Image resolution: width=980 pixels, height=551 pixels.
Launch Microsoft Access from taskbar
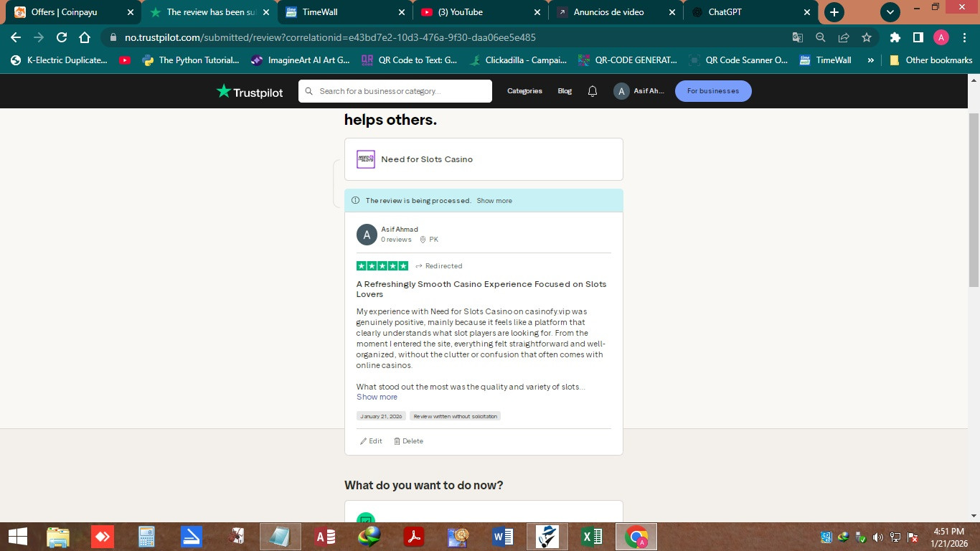pos(325,537)
